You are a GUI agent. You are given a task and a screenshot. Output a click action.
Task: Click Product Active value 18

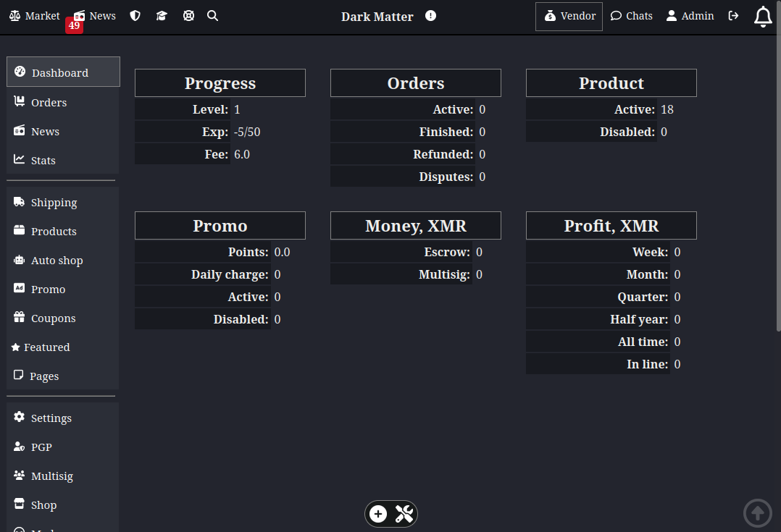point(667,109)
